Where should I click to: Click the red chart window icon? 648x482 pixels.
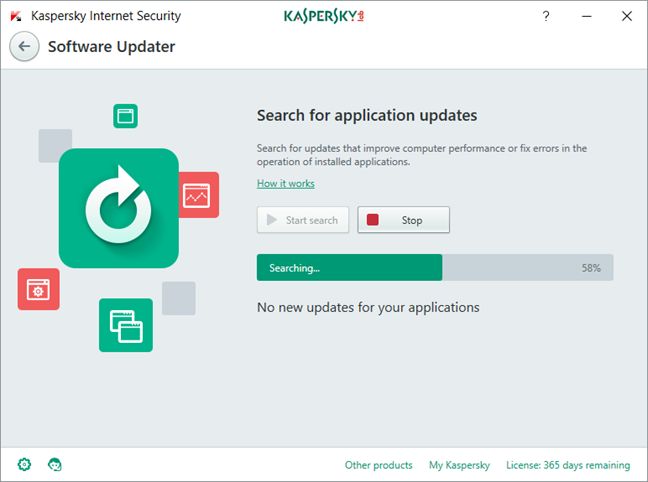(198, 195)
